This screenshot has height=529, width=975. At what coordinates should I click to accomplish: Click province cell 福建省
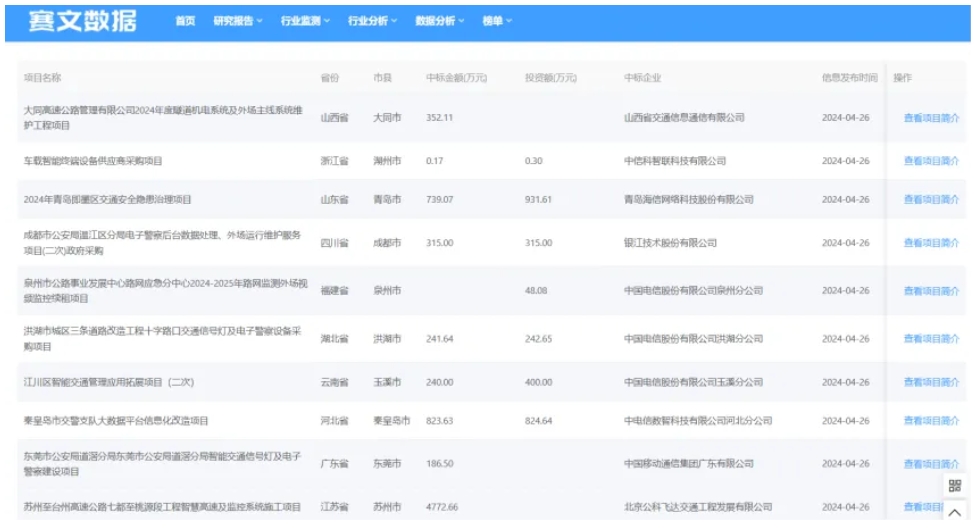(x=335, y=290)
